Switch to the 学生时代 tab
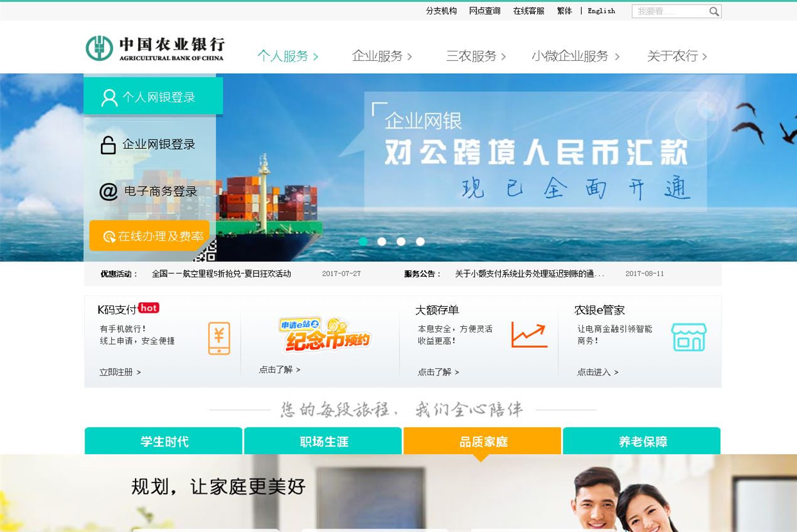 point(164,441)
